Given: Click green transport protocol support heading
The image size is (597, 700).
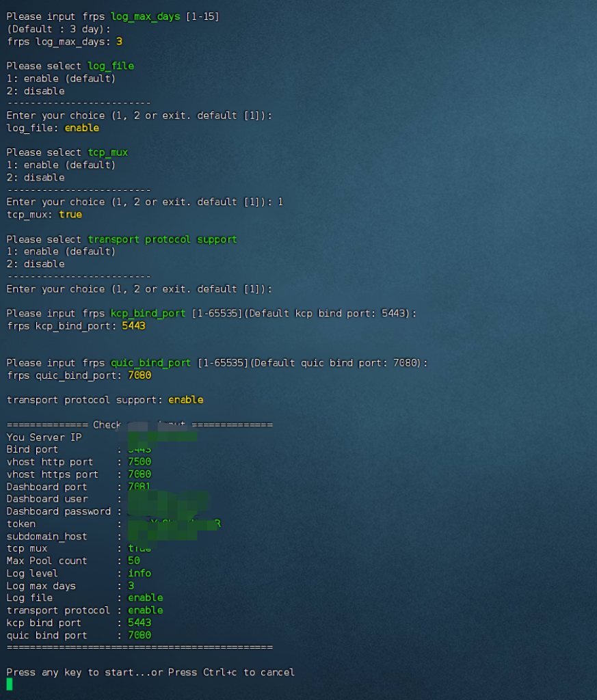Looking at the screenshot, I should (x=162, y=239).
